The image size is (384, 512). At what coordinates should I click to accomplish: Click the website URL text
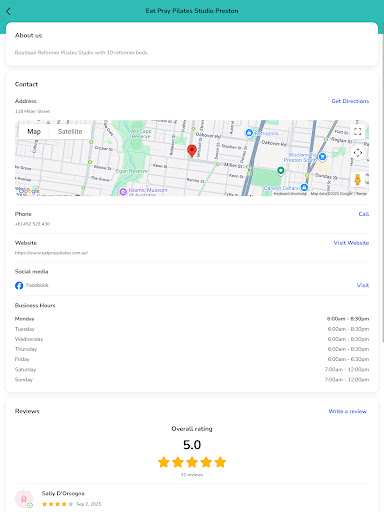pyautogui.click(x=51, y=253)
